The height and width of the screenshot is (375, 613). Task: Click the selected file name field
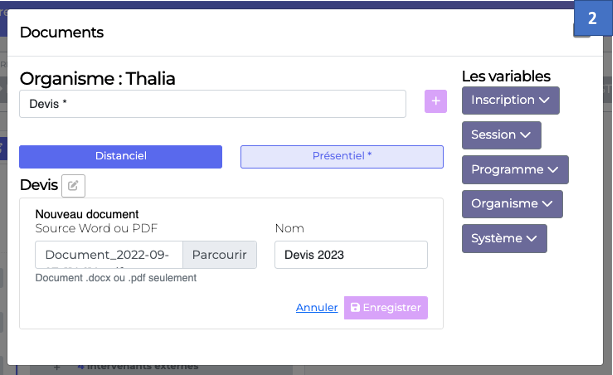pos(109,255)
